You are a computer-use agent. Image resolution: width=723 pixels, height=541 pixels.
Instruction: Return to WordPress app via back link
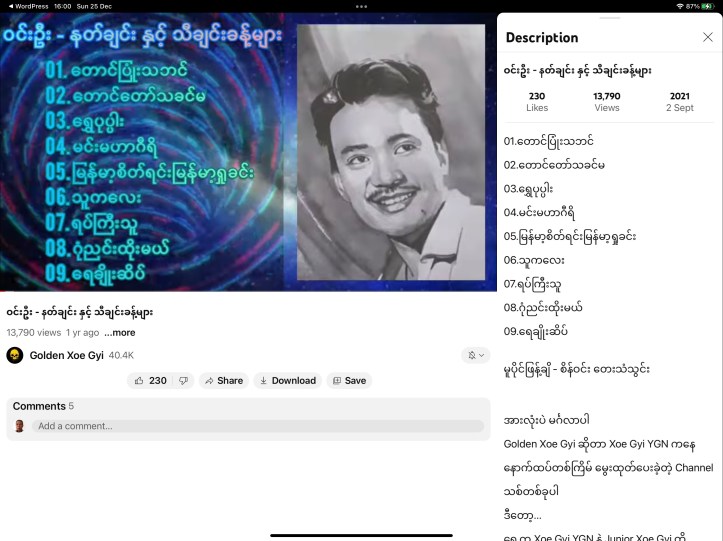pyautogui.click(x=34, y=6)
